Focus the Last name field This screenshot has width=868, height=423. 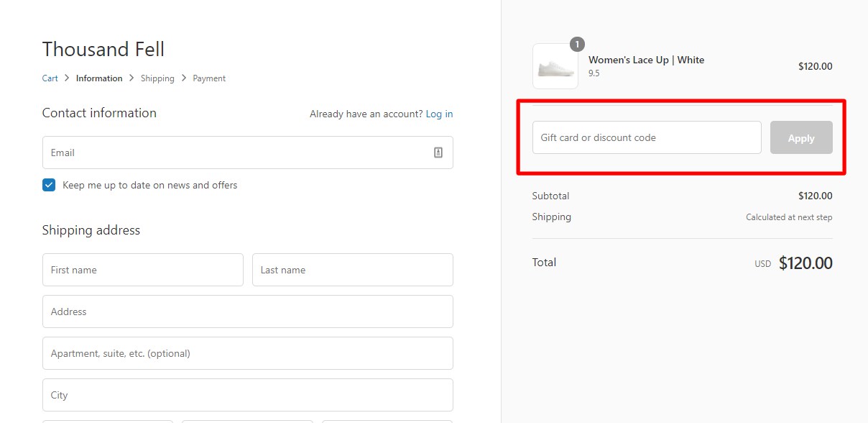[353, 270]
